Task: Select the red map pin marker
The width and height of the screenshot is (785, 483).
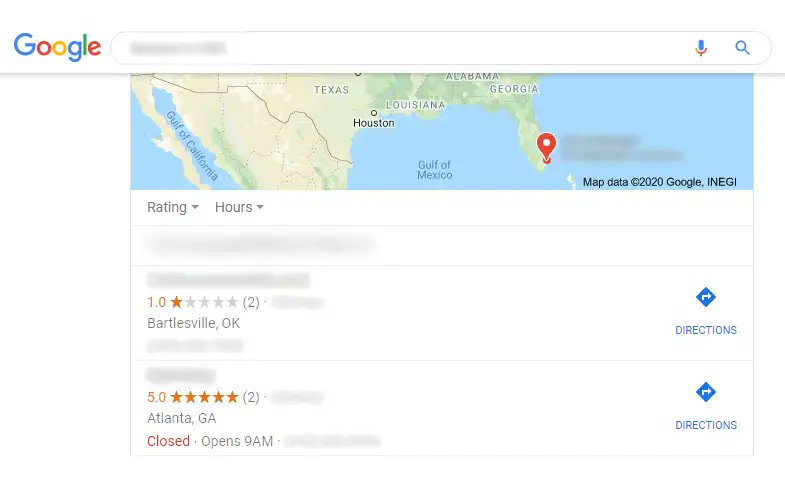Action: click(546, 148)
